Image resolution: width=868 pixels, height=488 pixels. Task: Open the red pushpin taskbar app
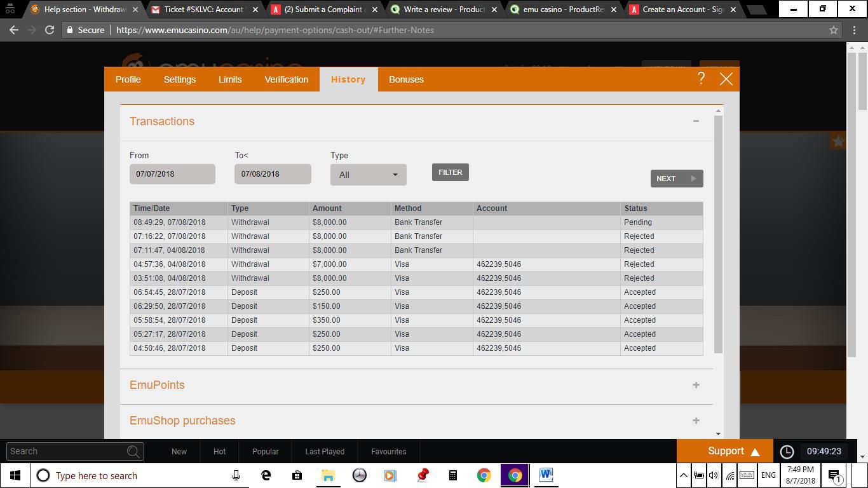click(422, 475)
